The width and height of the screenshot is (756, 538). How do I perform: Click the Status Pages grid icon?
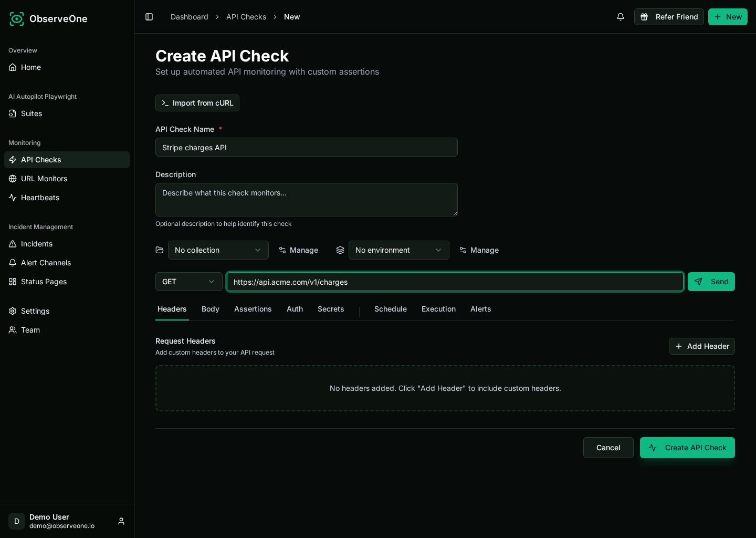(x=13, y=282)
